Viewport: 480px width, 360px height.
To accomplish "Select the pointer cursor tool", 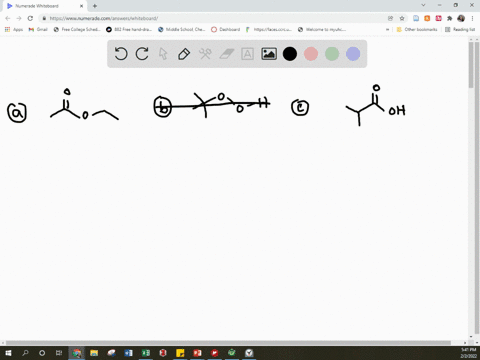I will [x=163, y=54].
